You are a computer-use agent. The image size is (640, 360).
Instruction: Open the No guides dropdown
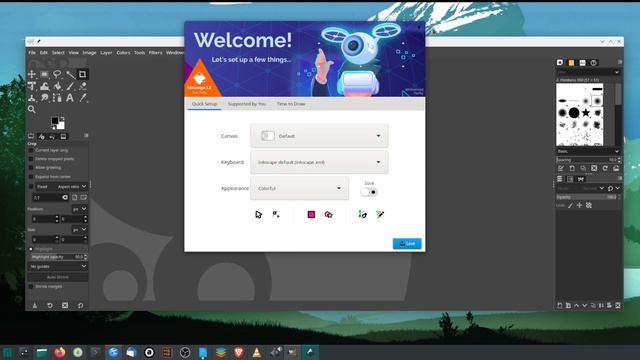[58, 267]
